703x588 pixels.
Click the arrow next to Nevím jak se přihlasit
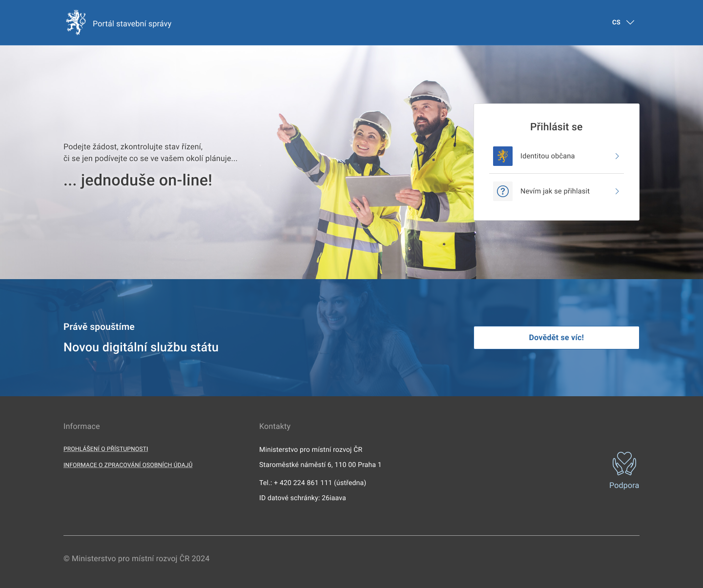(617, 191)
